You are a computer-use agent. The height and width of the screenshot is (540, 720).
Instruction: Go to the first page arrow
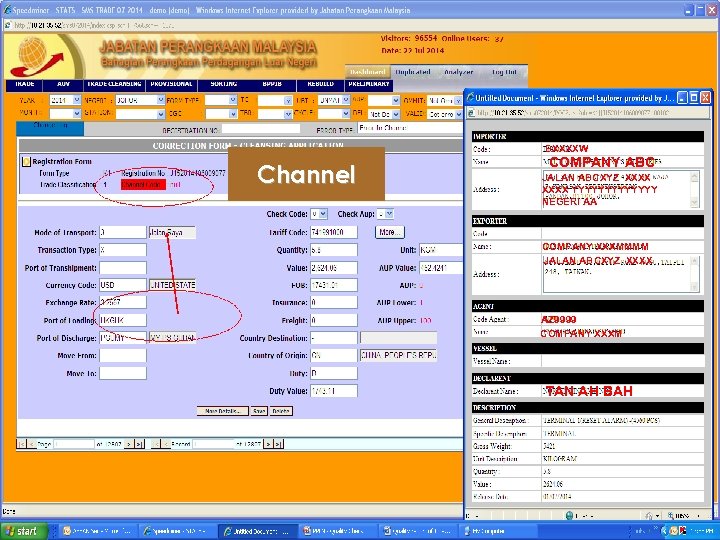[21, 444]
